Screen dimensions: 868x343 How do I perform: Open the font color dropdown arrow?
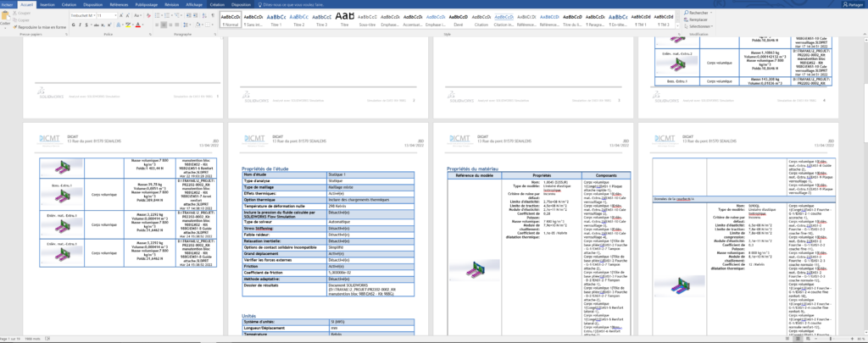click(x=142, y=25)
